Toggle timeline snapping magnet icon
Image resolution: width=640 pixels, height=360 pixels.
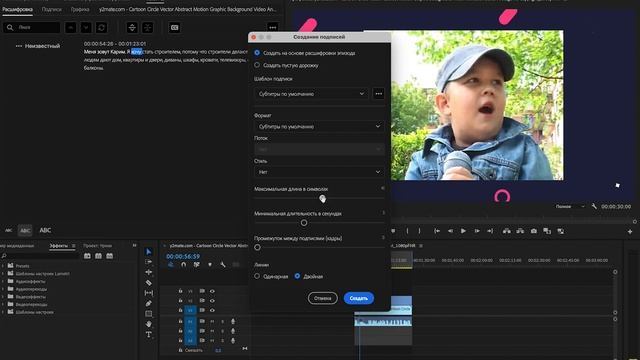tap(184, 264)
